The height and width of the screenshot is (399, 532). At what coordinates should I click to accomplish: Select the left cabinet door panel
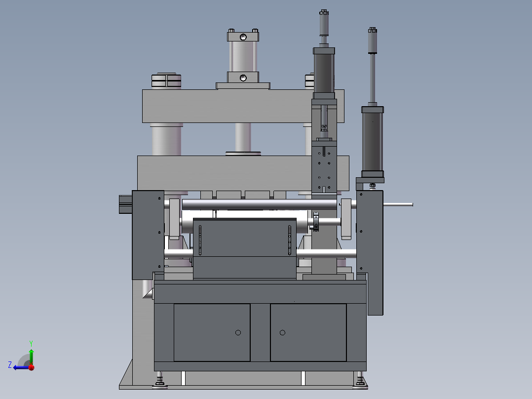pyautogui.click(x=212, y=332)
